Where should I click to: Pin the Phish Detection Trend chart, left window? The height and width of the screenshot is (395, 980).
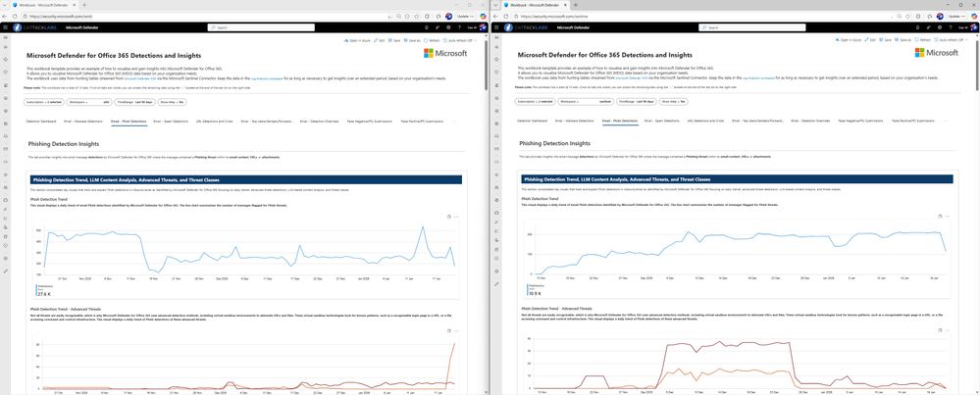pos(448,217)
